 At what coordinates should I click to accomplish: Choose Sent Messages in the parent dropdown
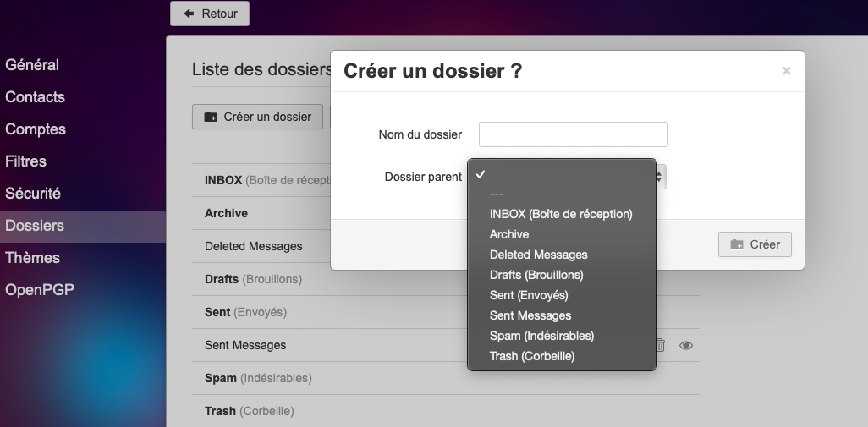pos(562,316)
